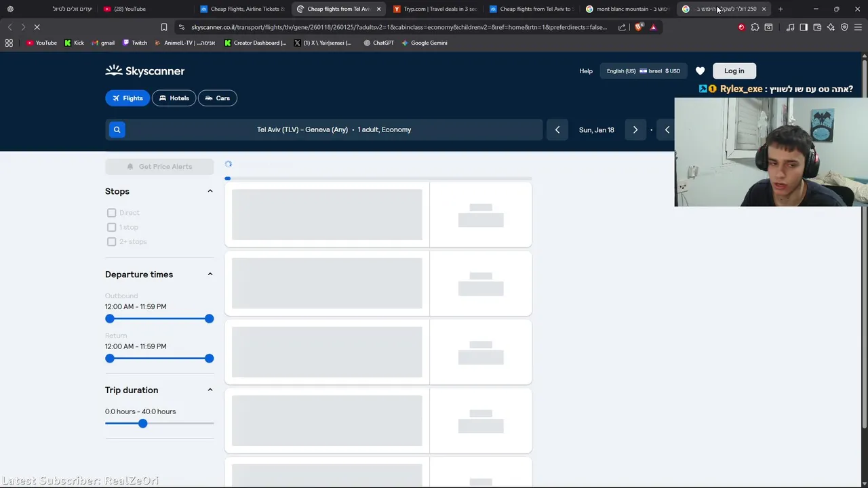Select the Hotels tab button
Screen dimensions: 868x488
coord(174,98)
